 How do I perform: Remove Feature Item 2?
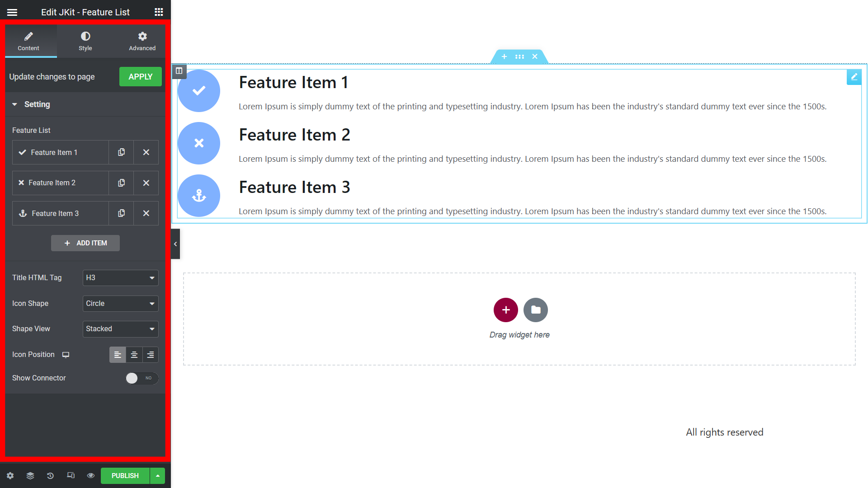[x=146, y=183]
